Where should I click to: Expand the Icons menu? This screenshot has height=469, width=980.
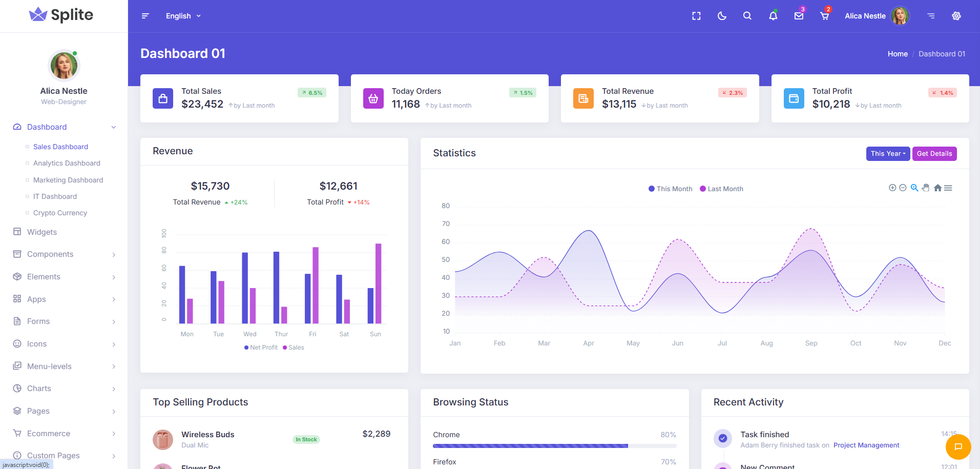click(64, 344)
